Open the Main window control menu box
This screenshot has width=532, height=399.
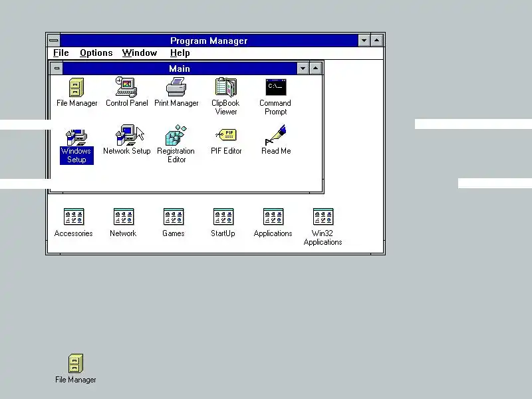coord(57,68)
